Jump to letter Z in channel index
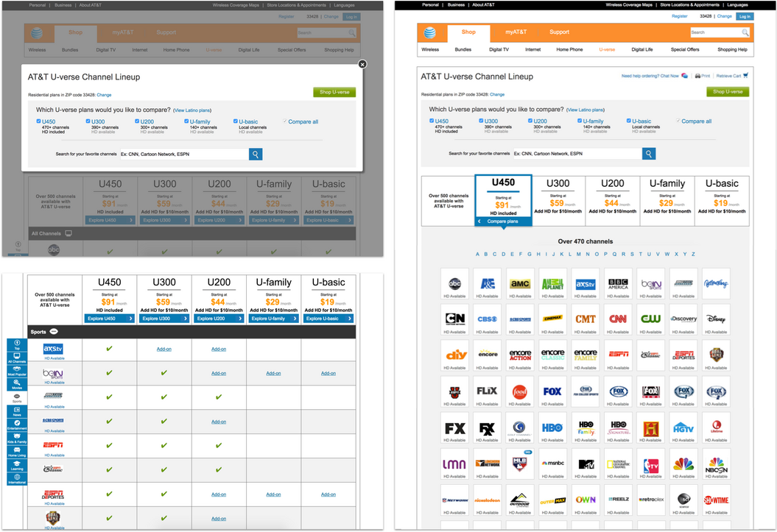 point(693,254)
